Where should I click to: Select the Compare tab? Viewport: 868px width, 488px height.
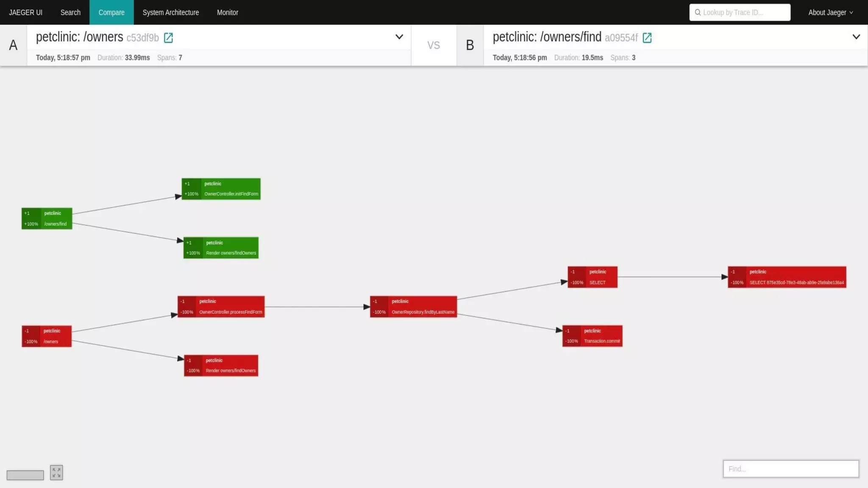[x=111, y=12]
